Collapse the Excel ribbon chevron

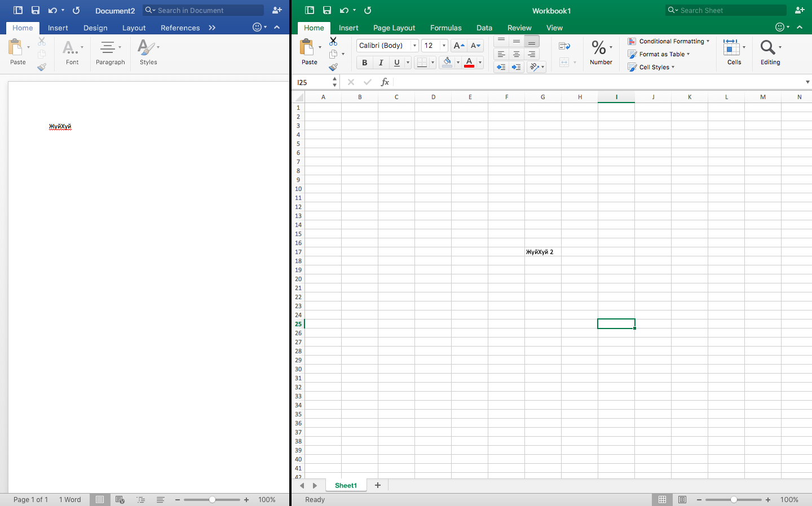coord(800,27)
